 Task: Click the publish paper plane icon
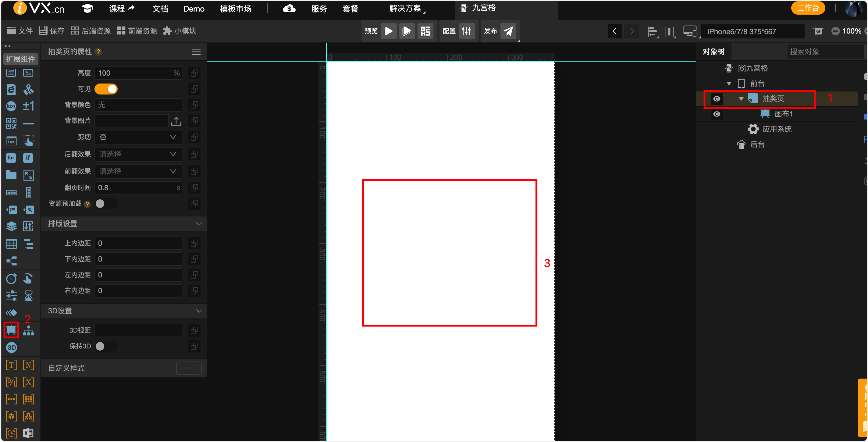pyautogui.click(x=508, y=31)
